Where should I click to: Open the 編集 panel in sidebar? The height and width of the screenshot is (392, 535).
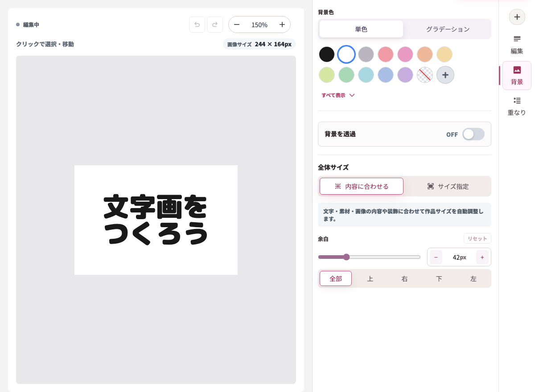coord(517,45)
